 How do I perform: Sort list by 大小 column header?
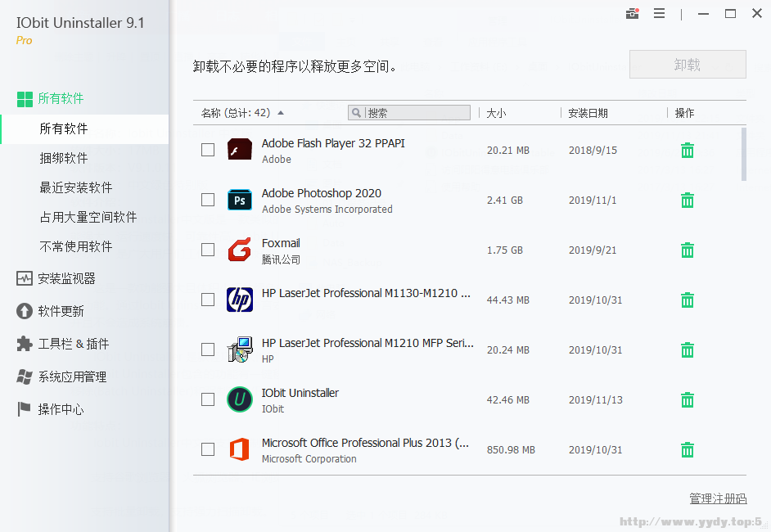(496, 113)
